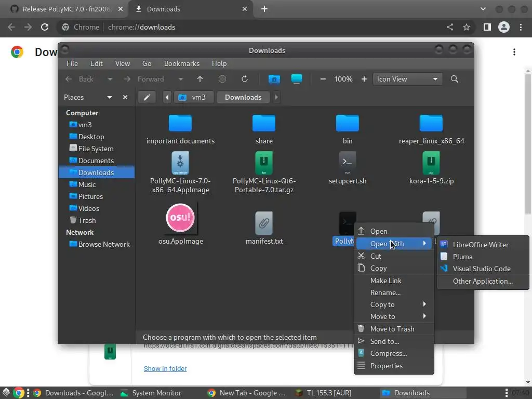Viewport: 532px width, 399px height.
Task: Select the kora-1-5-9.zip archive icon
Action: click(431, 163)
